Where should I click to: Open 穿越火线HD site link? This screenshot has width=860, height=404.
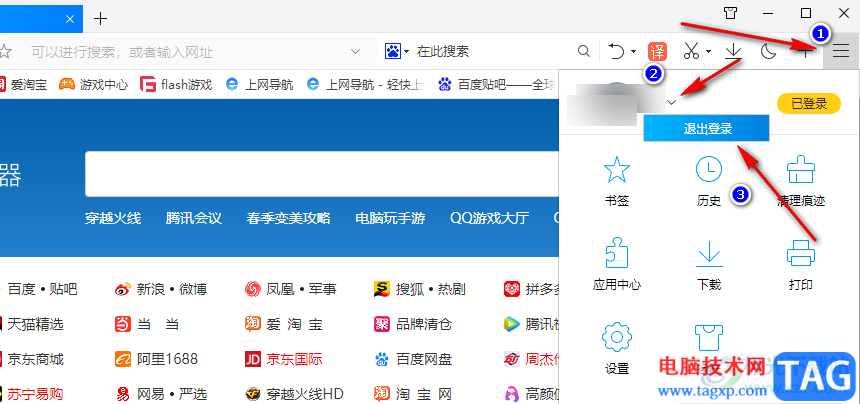[294, 394]
